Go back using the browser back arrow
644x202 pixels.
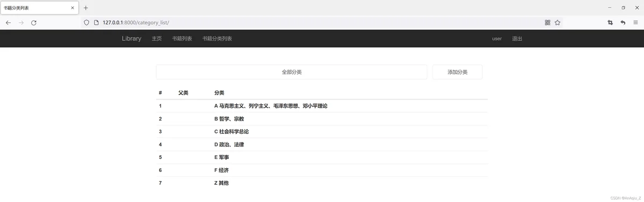click(8, 23)
